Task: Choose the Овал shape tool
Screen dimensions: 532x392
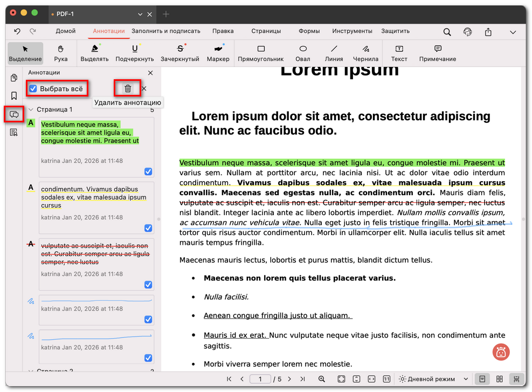Action: (303, 53)
